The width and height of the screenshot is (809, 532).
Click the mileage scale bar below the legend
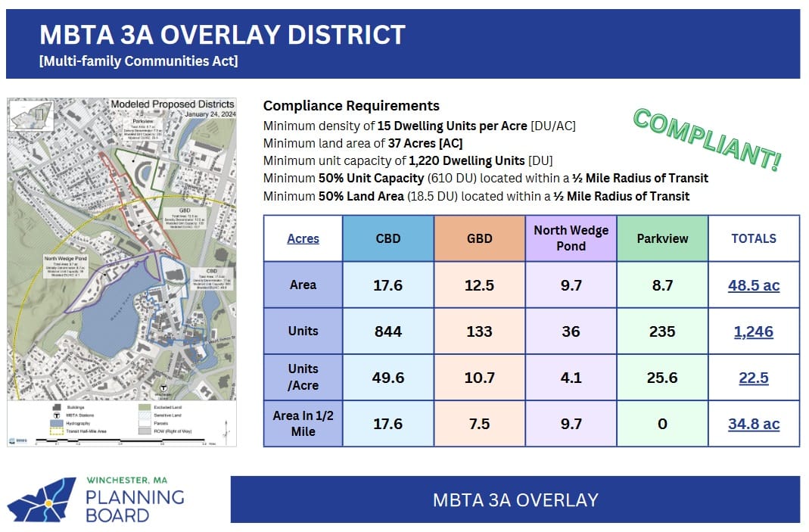point(121,440)
